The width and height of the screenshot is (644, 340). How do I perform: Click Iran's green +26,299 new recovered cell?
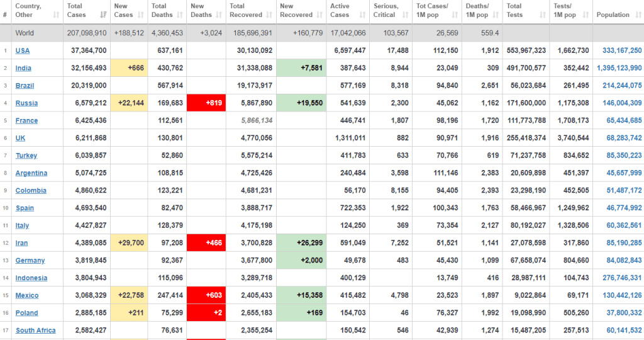coord(302,243)
